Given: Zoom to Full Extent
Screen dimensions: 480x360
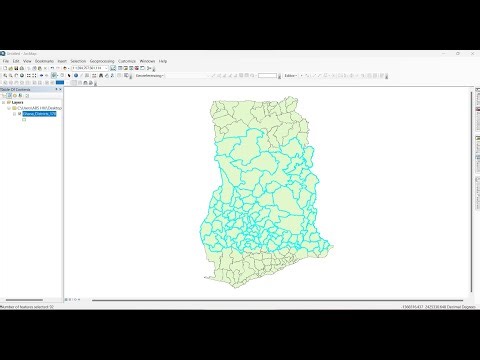Looking at the screenshot, I should point(22,76).
